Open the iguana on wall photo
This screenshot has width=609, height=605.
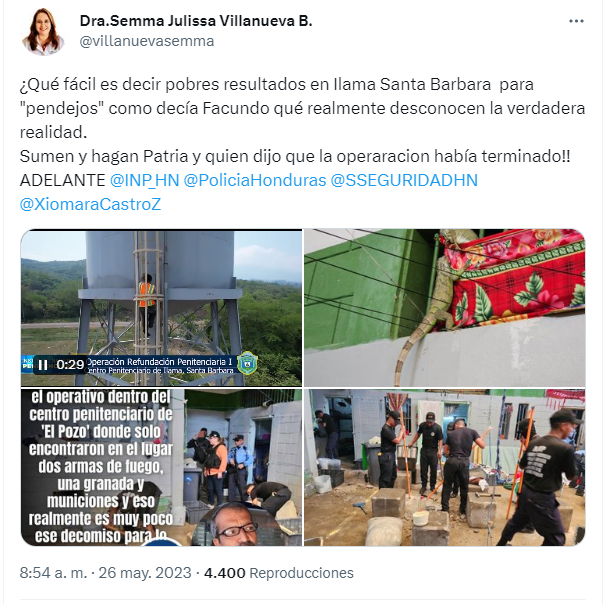tap(444, 308)
